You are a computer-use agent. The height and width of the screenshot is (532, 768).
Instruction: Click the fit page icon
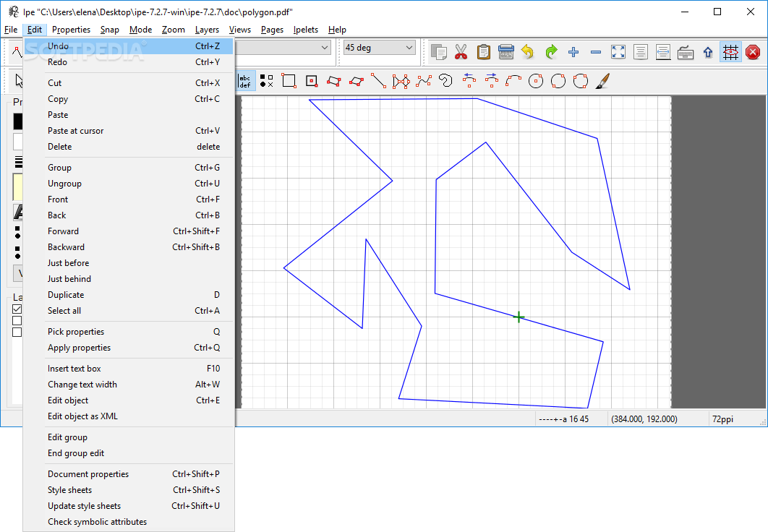click(x=641, y=52)
